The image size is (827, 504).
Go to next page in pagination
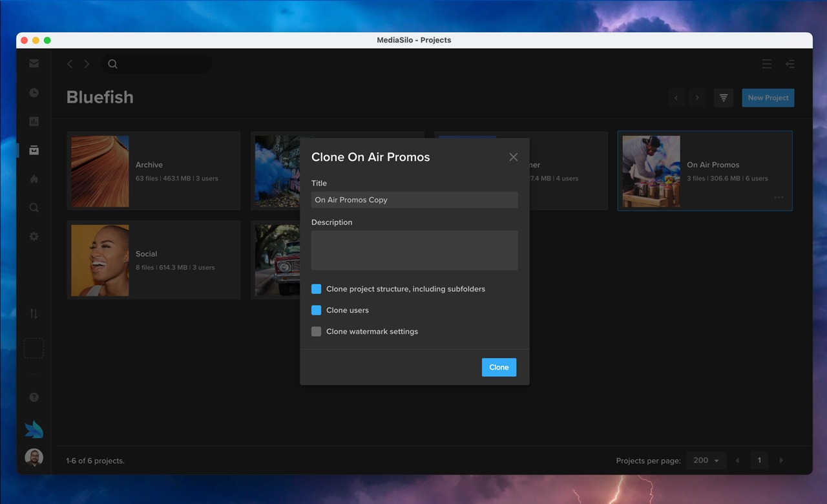coord(781,460)
